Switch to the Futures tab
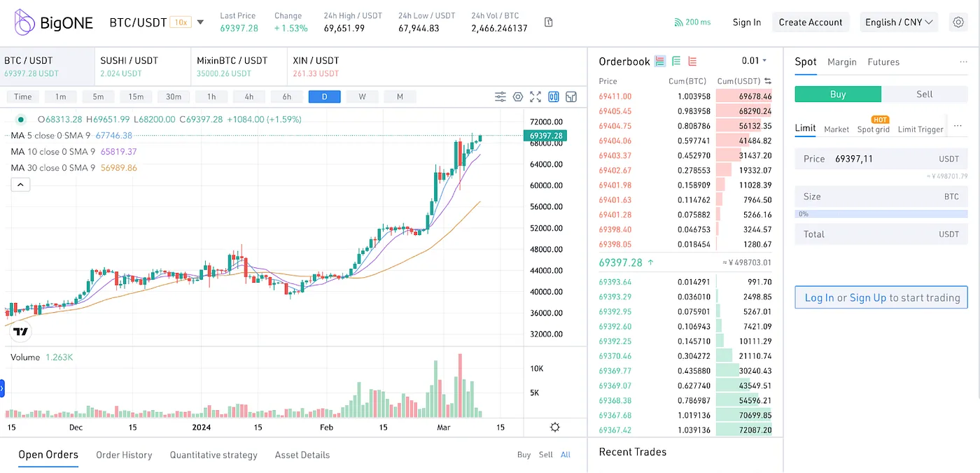 (883, 62)
